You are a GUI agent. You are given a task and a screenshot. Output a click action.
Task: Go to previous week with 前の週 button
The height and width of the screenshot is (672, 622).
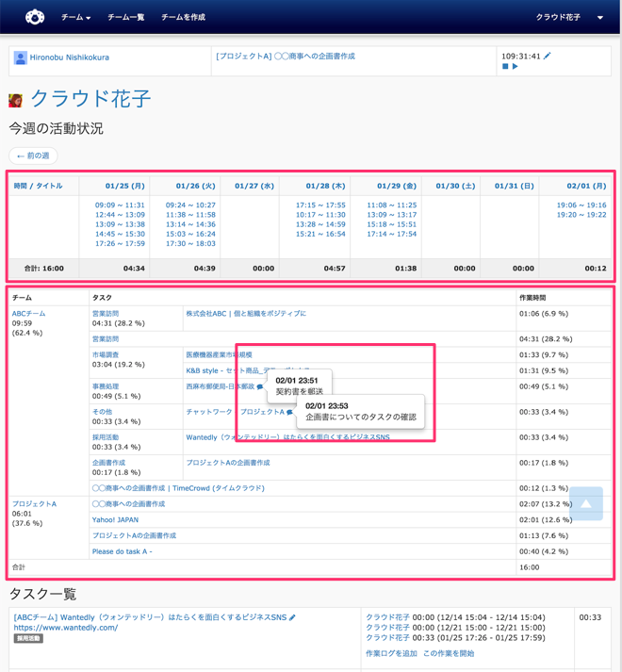(33, 156)
